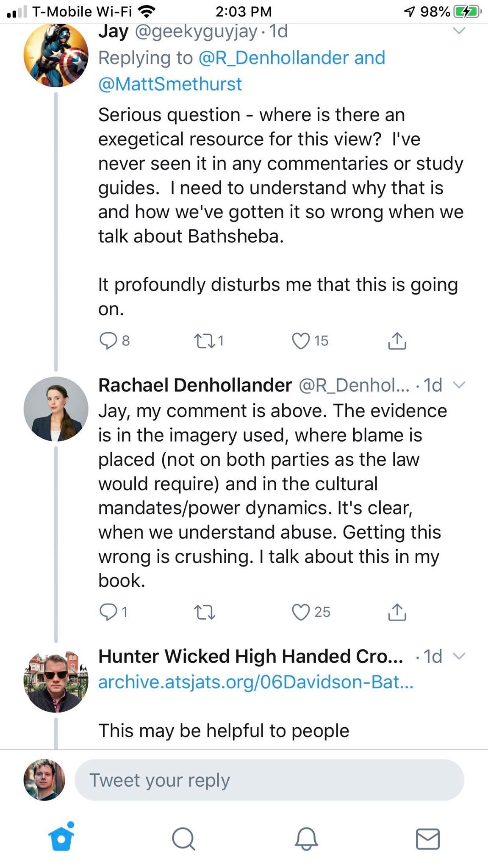Open the Notifications bell tab

pyautogui.click(x=306, y=838)
